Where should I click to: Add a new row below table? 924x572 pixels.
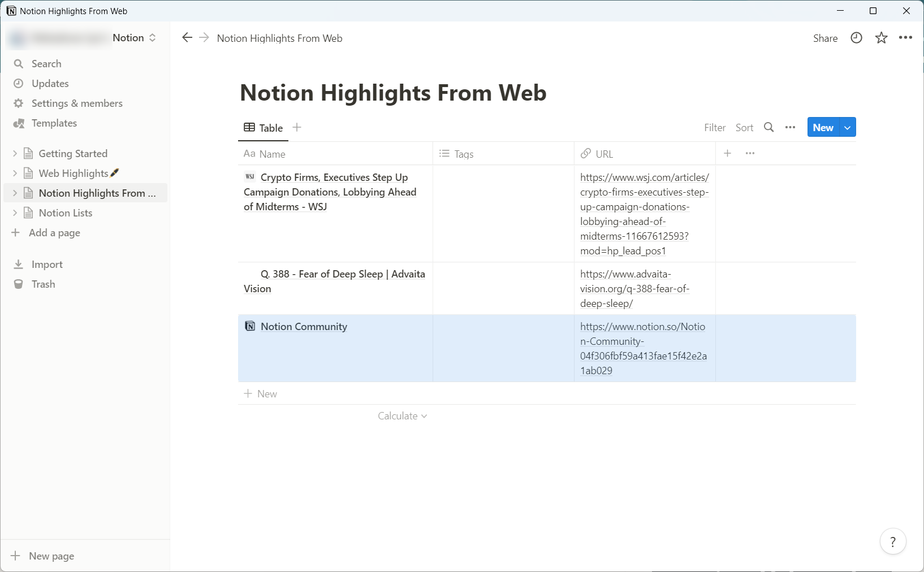[x=547, y=394]
